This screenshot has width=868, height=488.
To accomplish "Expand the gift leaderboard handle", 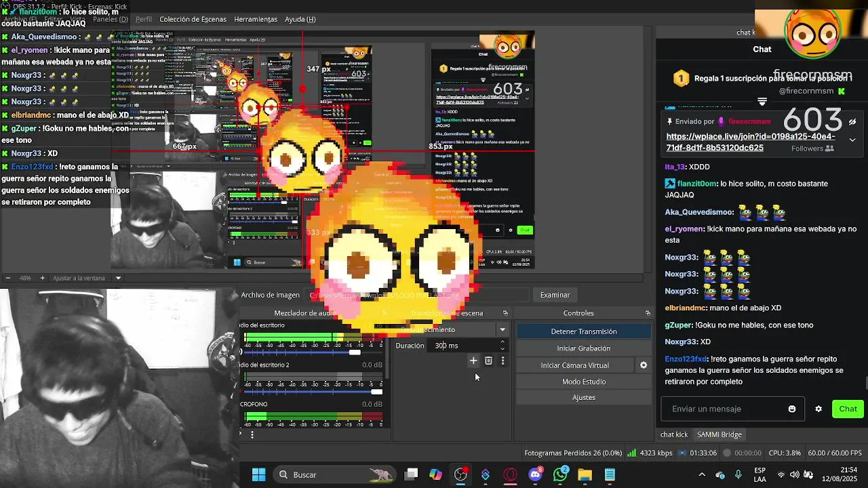I will (x=762, y=102).
